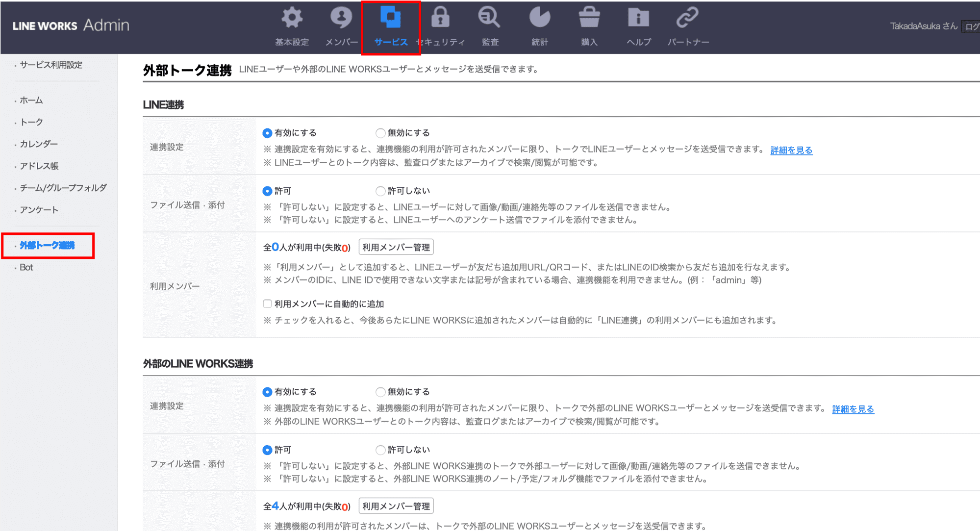Image resolution: width=980 pixels, height=531 pixels.
Task: Go to Bot in the sidebar
Action: tap(26, 267)
